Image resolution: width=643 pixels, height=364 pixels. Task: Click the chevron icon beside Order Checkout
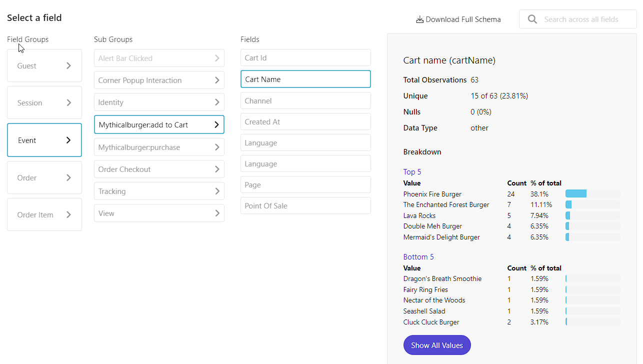[x=216, y=169]
